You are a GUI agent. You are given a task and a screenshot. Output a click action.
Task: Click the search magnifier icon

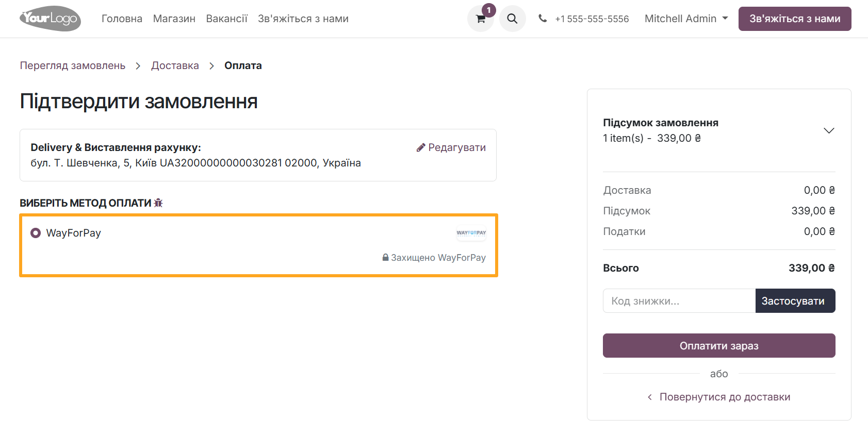pos(512,19)
